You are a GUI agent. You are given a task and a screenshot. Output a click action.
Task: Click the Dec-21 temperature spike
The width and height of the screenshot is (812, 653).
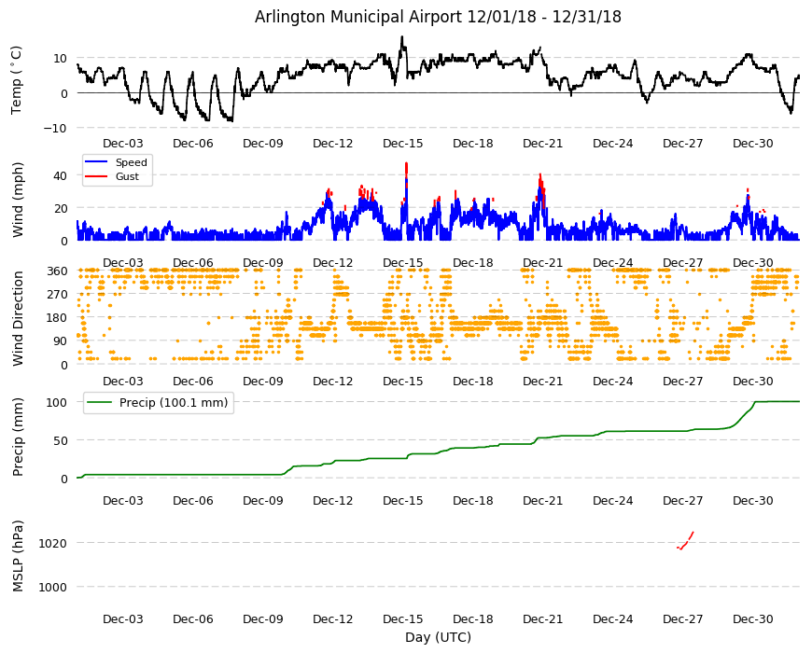(539, 50)
